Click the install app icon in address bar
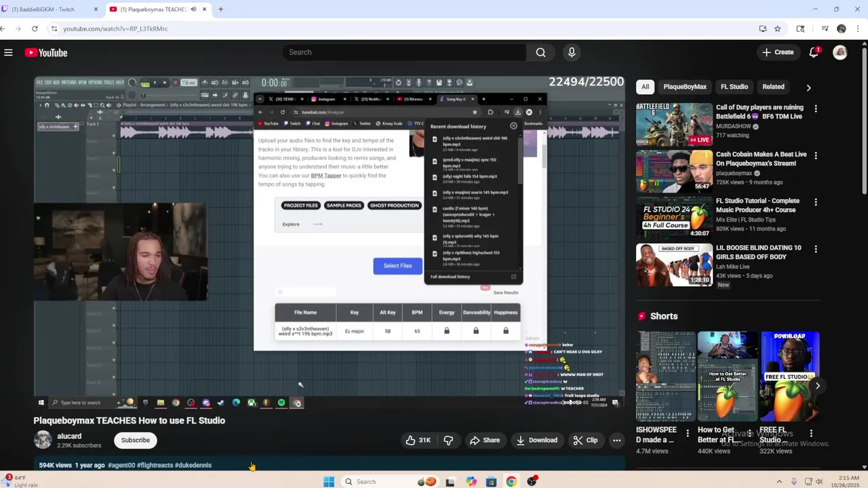This screenshot has height=488, width=868. point(763,28)
